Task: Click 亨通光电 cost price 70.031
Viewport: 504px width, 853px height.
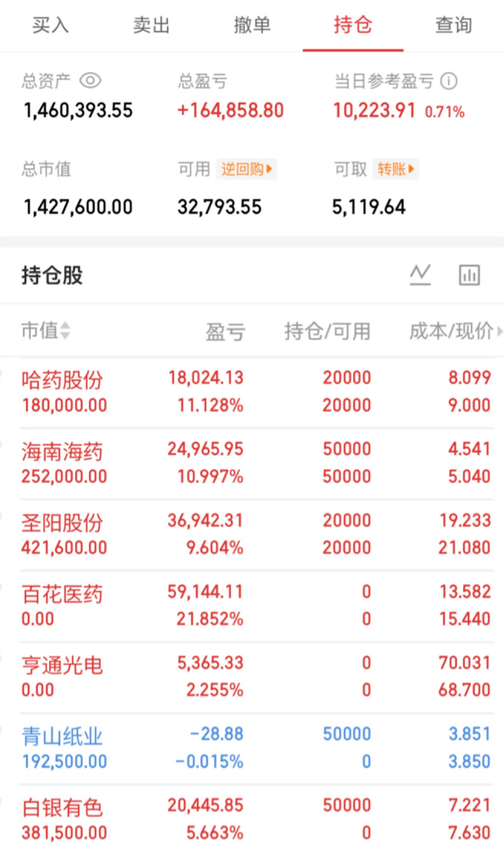Action: point(465,663)
